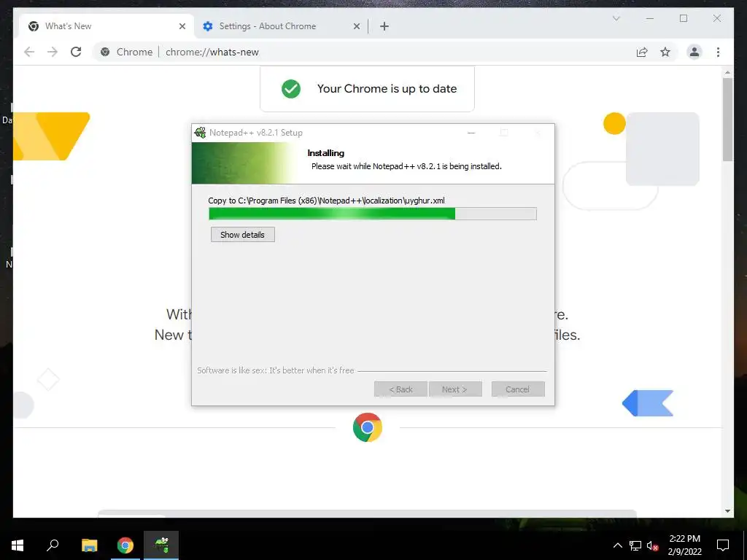Click the Notepad++ installer taskbar icon
The width and height of the screenshot is (747, 560).
(x=161, y=545)
